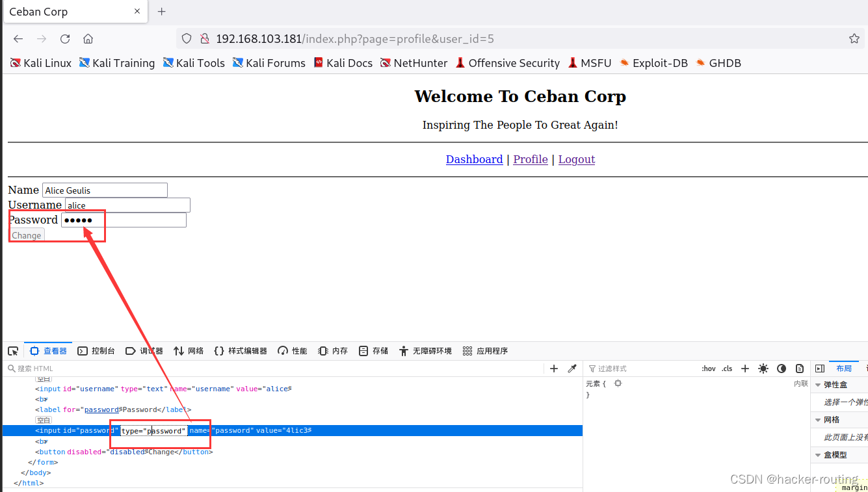Select the 布局 layout tab
Screen dimensions: 868x492
tap(844, 369)
